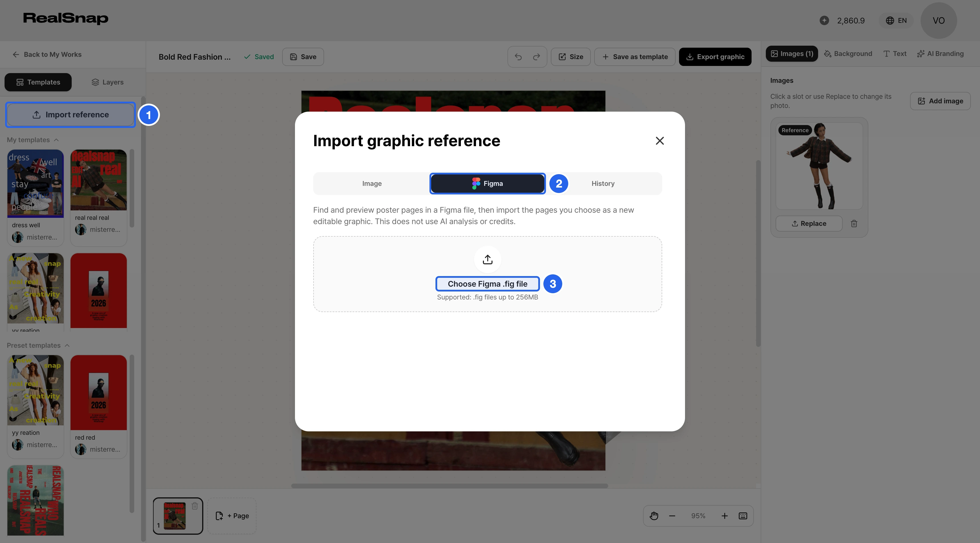Add a new page with + Page
The image size is (980, 543).
point(232,516)
